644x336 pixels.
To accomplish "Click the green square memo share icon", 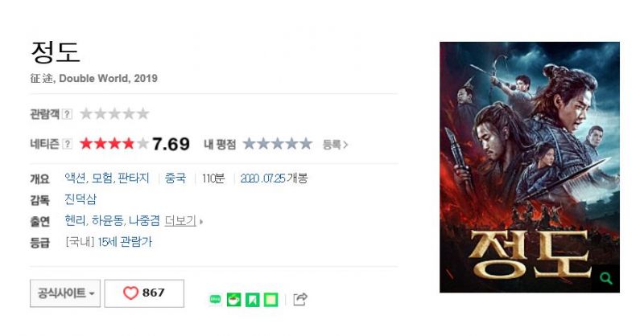I will click(270, 300).
